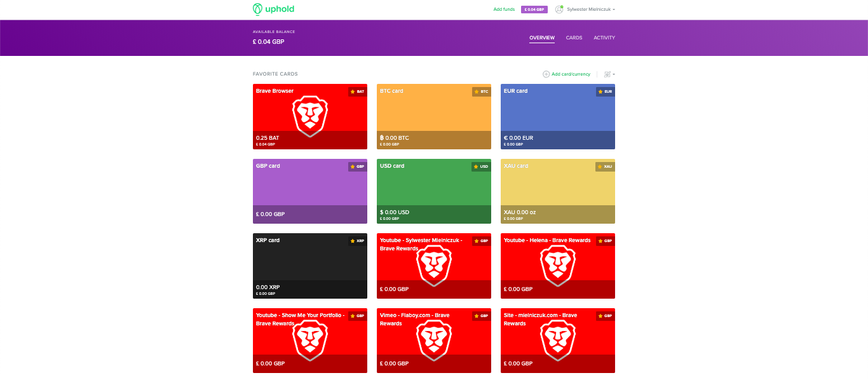
Task: Click lion logo on Vimeo - Fiaboy.com card
Action: coord(434,341)
